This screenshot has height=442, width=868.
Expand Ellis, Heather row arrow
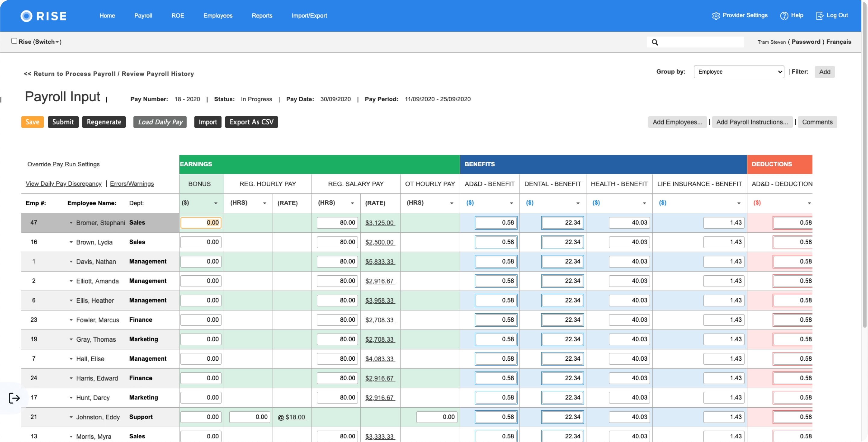pyautogui.click(x=71, y=300)
